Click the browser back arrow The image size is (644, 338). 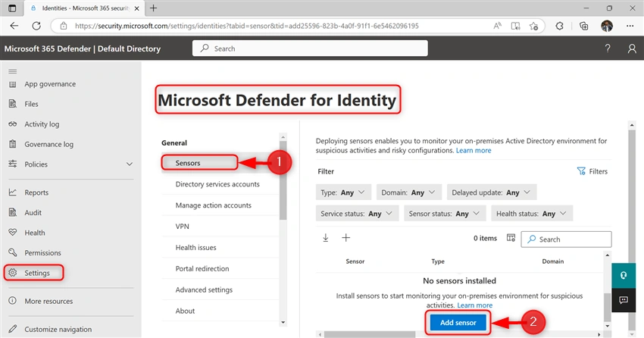pos(14,26)
